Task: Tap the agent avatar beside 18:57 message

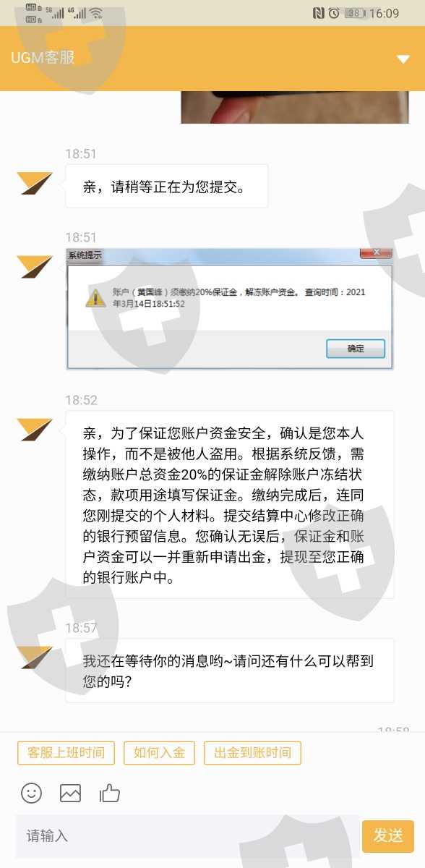Action: (36, 658)
